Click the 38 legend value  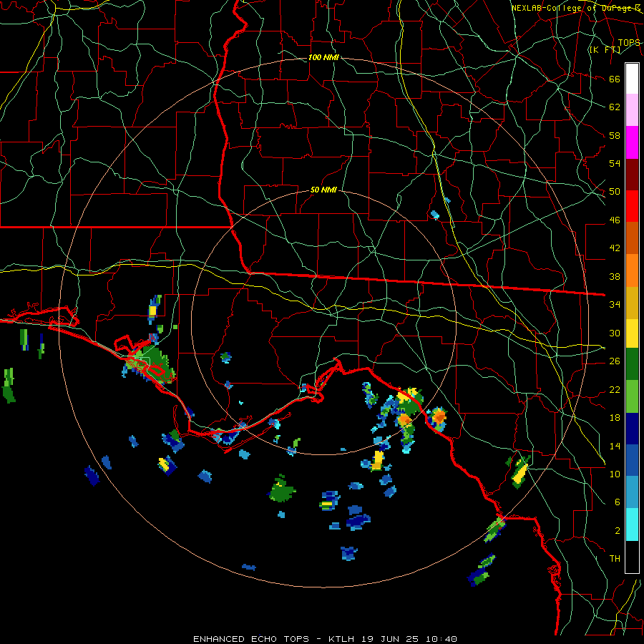pos(615,276)
